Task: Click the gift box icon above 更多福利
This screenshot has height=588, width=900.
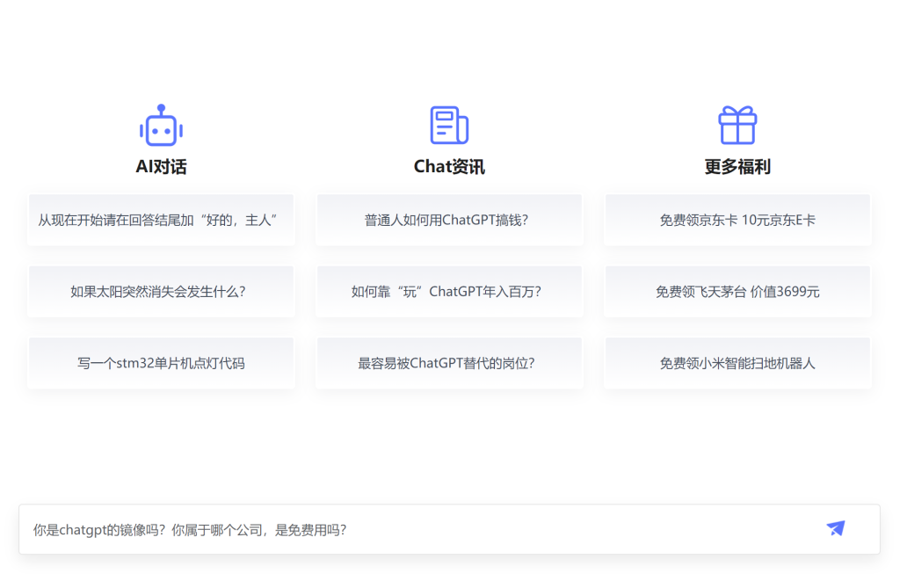Action: pos(737,125)
